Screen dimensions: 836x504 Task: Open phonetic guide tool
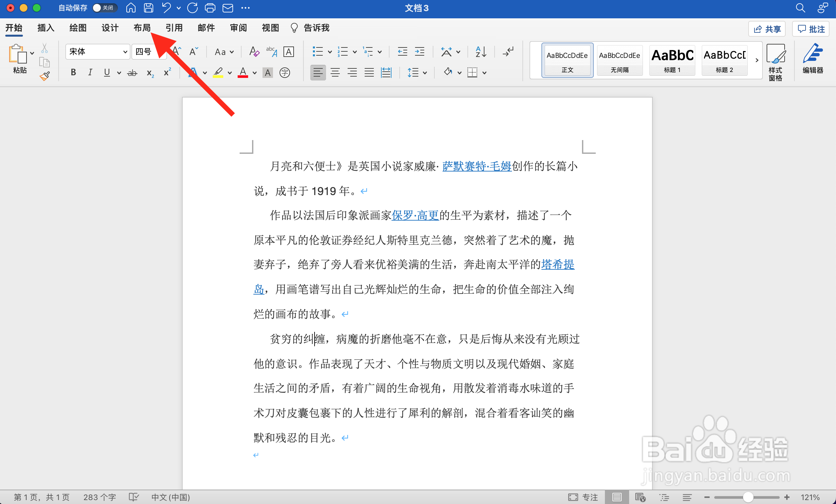(271, 52)
